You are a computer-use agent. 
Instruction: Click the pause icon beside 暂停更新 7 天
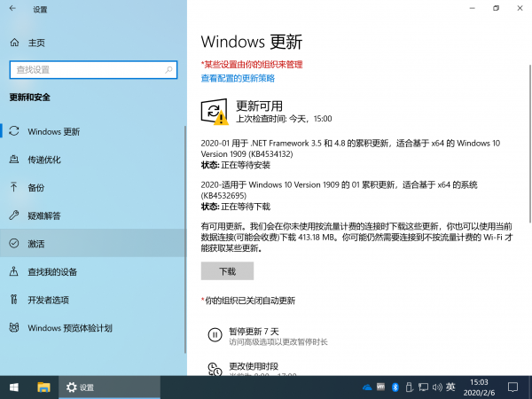[x=215, y=335]
